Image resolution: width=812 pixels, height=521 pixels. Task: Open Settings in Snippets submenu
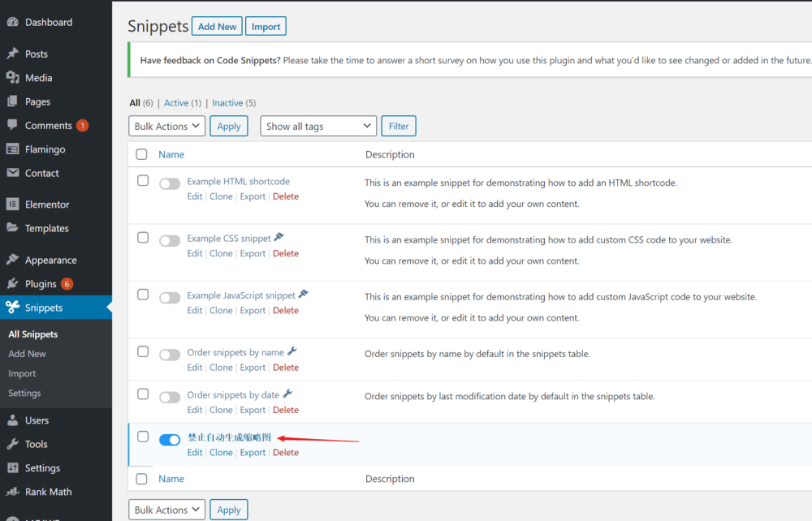tap(24, 394)
